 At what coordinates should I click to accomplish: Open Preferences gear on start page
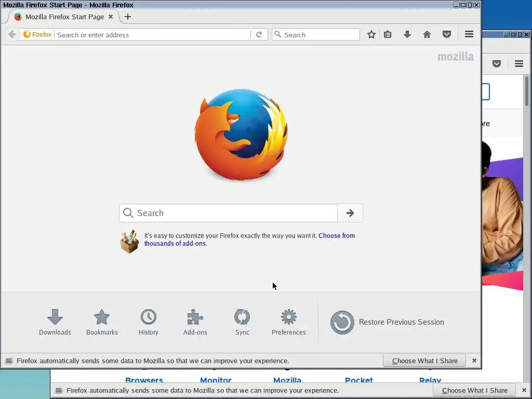pyautogui.click(x=288, y=322)
